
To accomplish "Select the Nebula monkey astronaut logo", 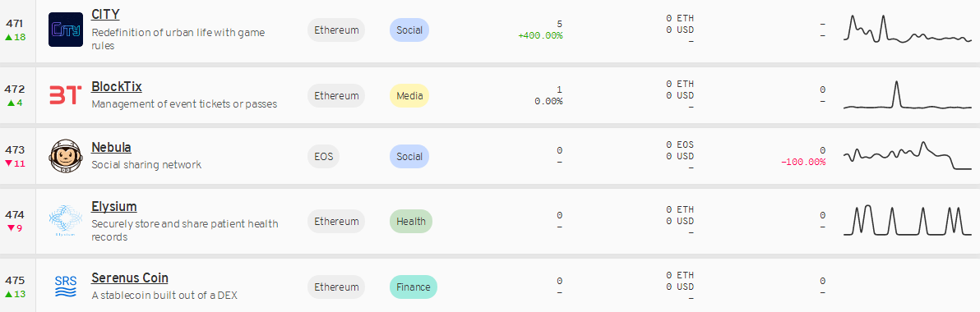I will pos(66,157).
